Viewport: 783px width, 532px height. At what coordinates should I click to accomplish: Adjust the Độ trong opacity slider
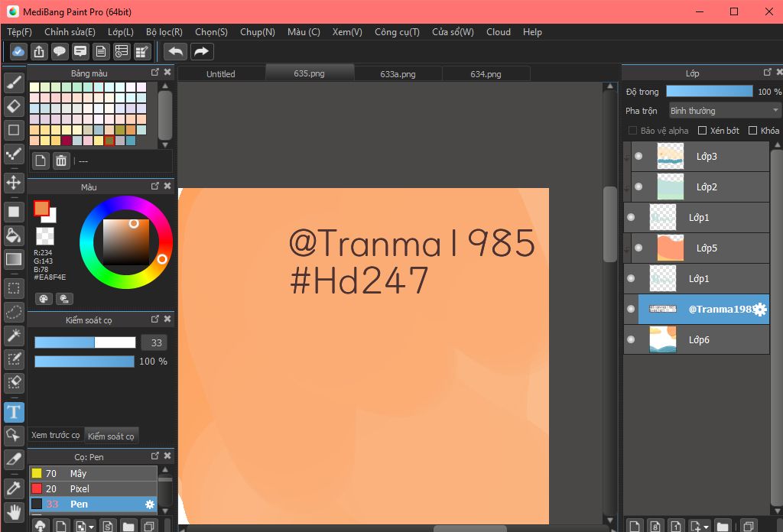[709, 91]
